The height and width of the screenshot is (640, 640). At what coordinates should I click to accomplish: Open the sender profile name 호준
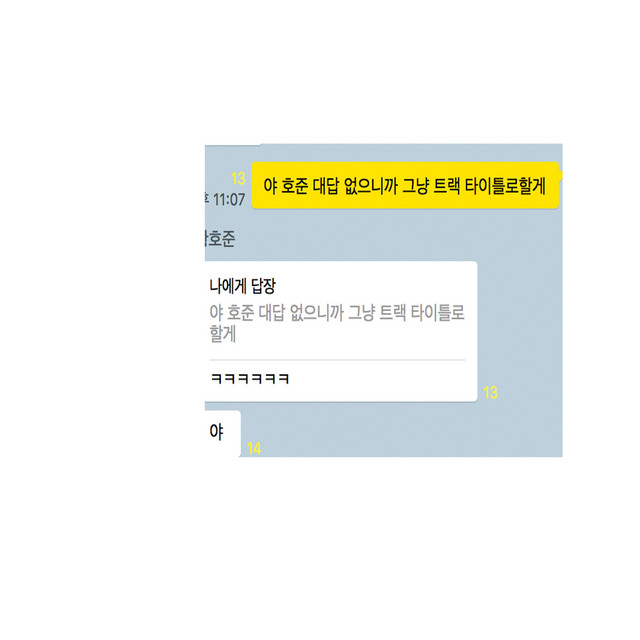coord(220,239)
